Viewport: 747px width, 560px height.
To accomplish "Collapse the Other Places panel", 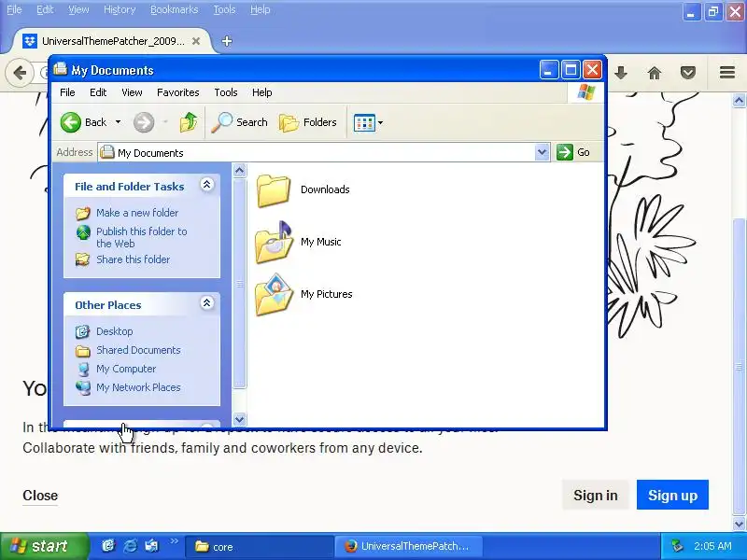I will point(206,302).
